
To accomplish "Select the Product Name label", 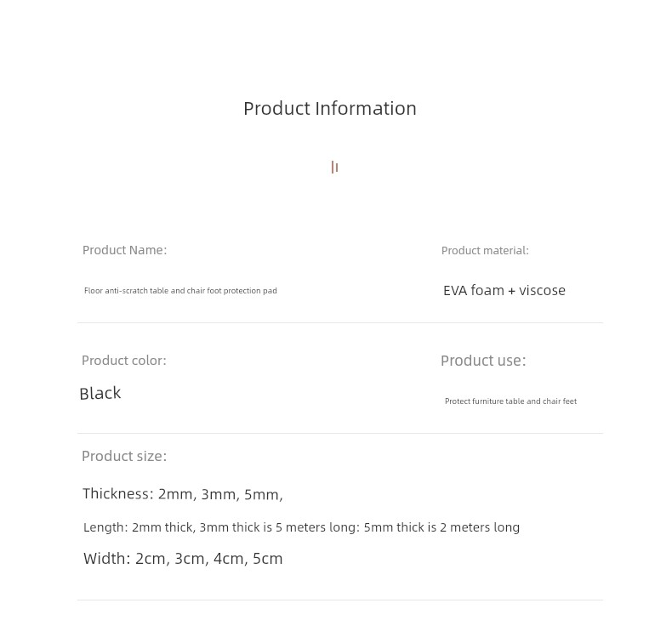I will tap(125, 250).
